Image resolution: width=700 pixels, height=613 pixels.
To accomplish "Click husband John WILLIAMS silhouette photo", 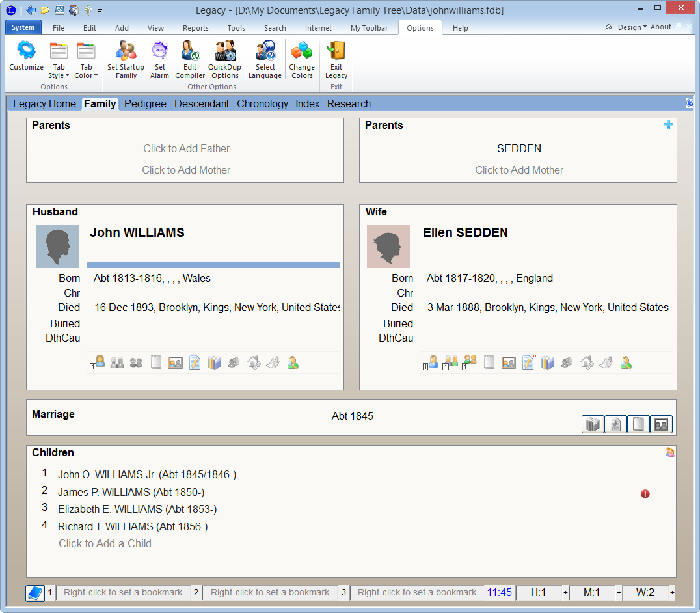I will 57,247.
